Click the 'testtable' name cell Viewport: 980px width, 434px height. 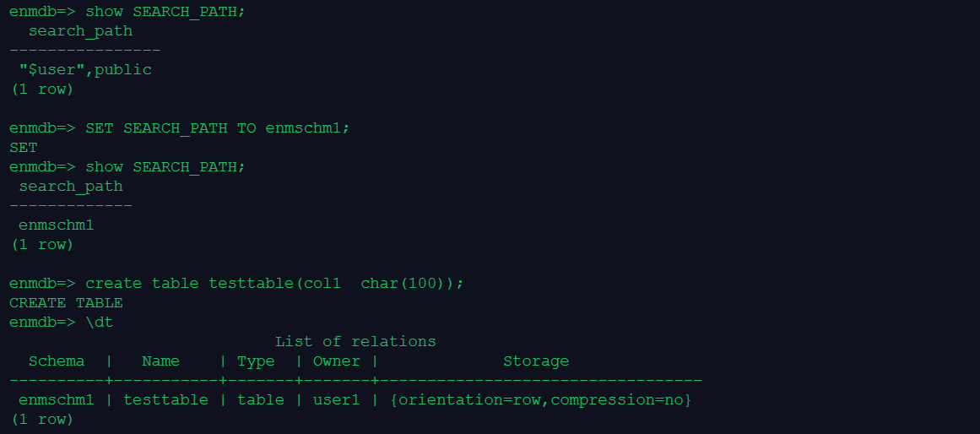pos(165,399)
